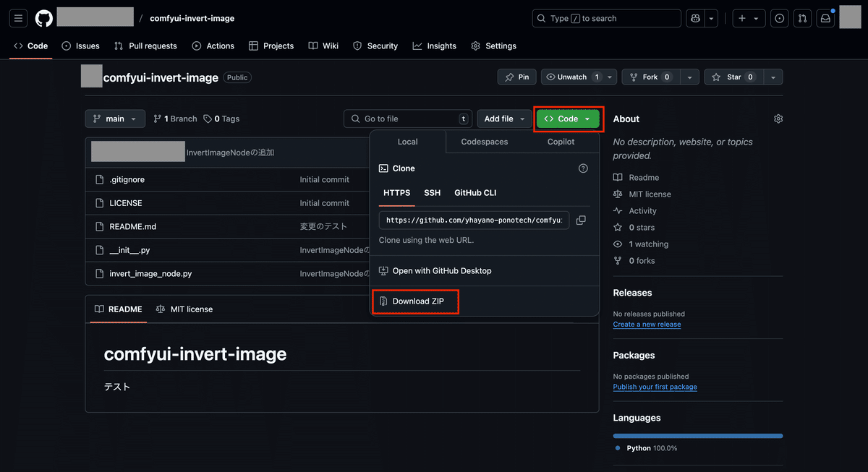Viewport: 868px width, 472px height.
Task: Open the About settings gear icon
Action: (x=778, y=119)
